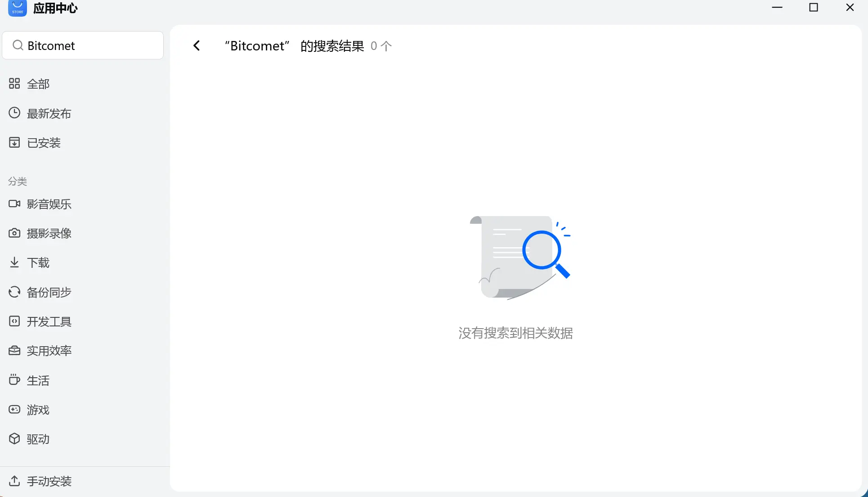The height and width of the screenshot is (497, 868).
Task: Click the clock icon for 最新发布
Action: (x=14, y=113)
